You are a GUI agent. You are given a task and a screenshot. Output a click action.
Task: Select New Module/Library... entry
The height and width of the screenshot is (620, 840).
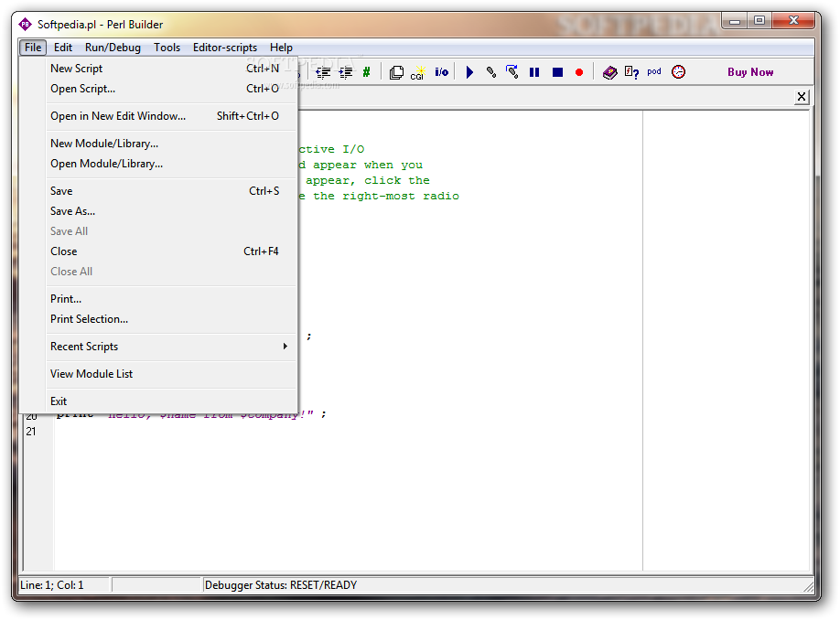click(171, 144)
